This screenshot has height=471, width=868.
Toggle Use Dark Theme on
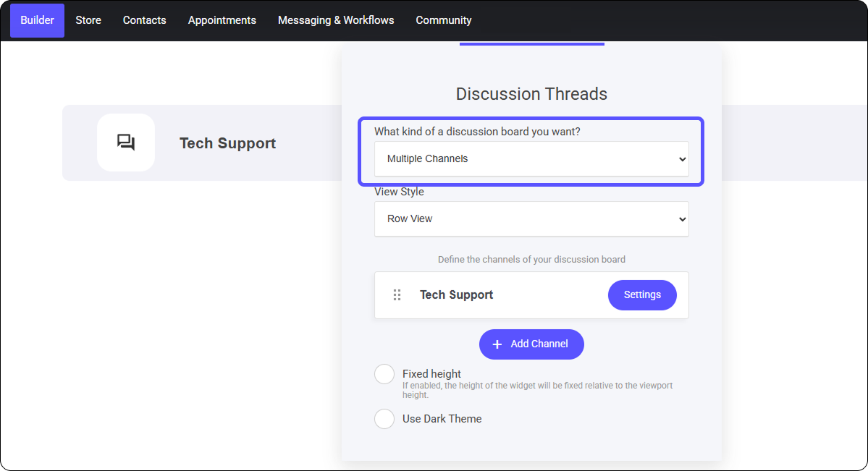[x=384, y=419]
